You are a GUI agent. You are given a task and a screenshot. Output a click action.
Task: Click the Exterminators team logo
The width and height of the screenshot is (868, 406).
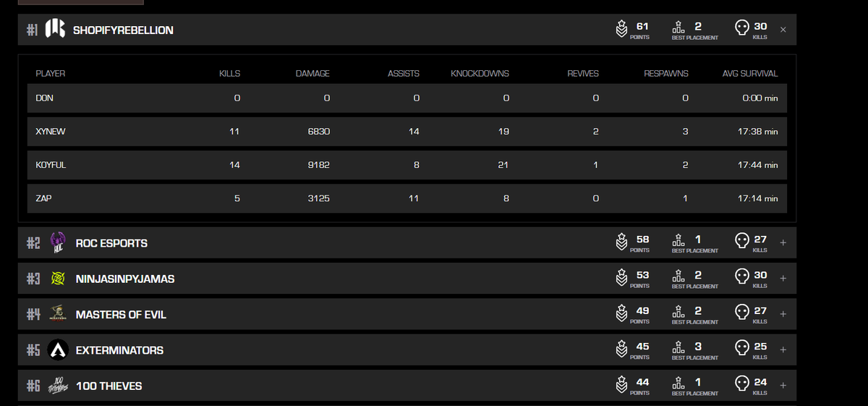58,350
